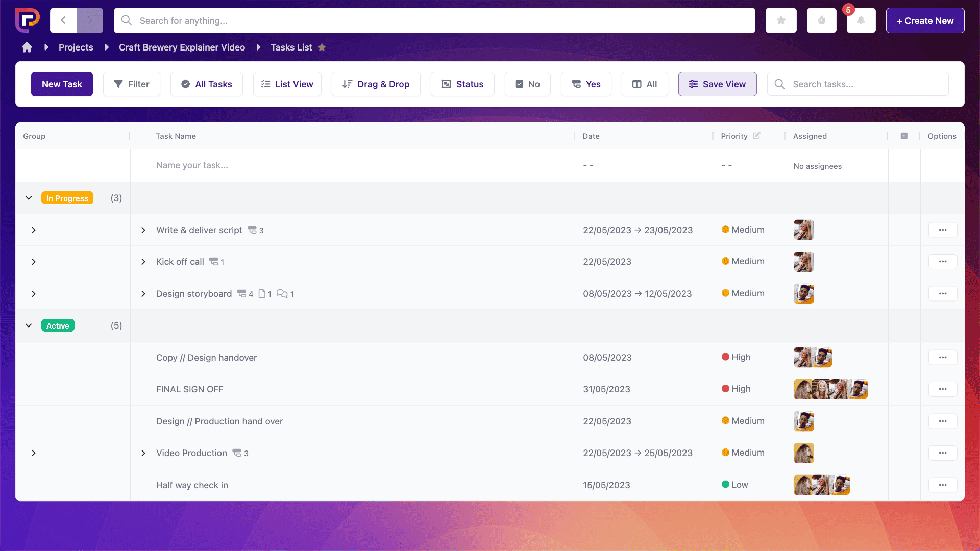
Task: Click the New Task button
Action: click(x=62, y=84)
